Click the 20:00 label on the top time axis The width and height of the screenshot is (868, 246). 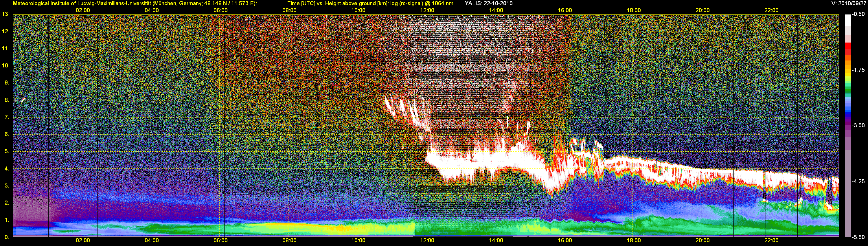[x=703, y=10]
